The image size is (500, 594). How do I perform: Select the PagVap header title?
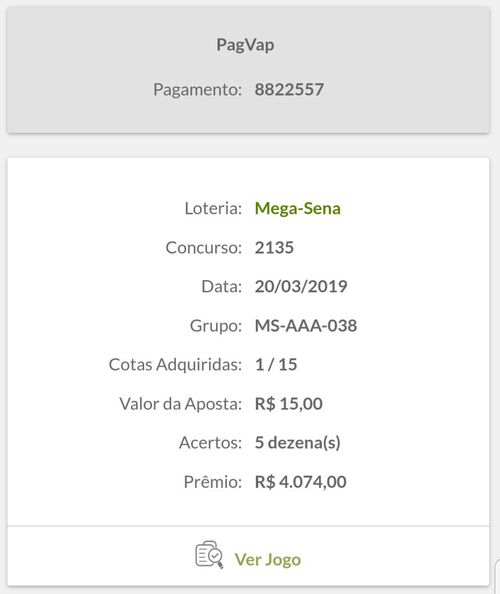click(x=245, y=45)
